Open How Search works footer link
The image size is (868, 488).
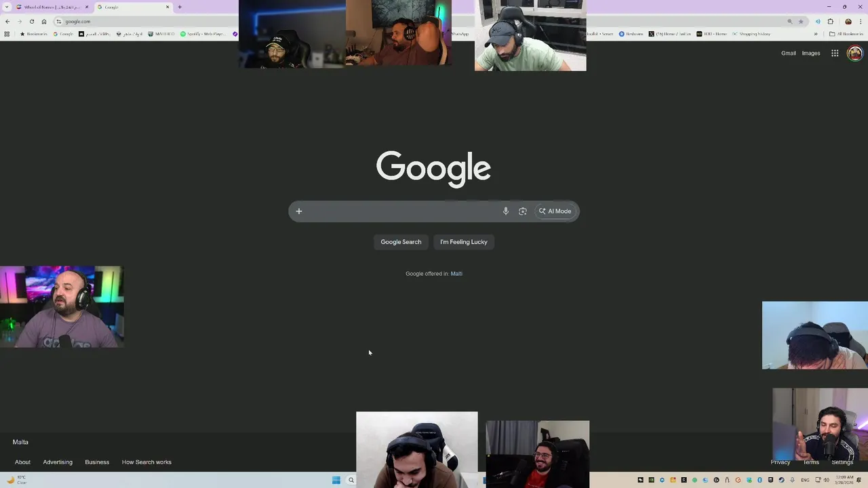[146, 462]
